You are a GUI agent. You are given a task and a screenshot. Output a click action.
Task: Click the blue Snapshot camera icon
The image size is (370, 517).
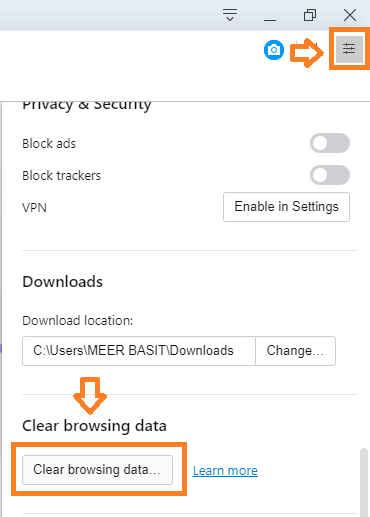[274, 50]
